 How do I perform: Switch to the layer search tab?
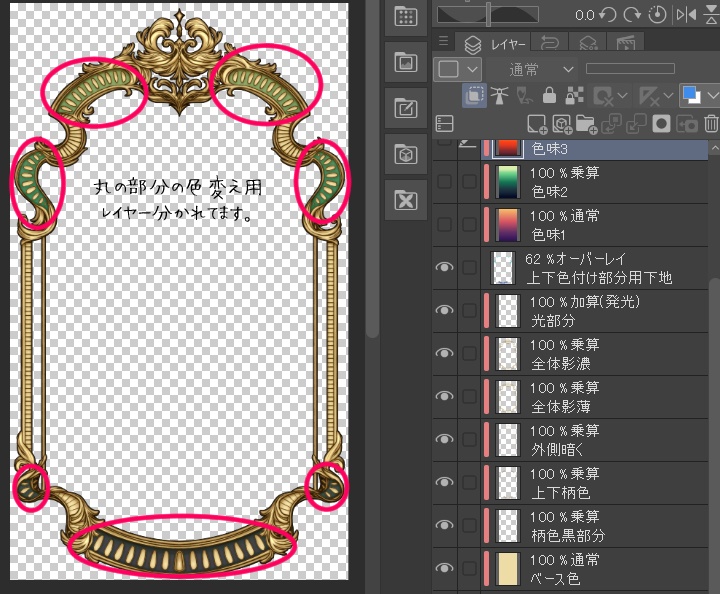[588, 43]
